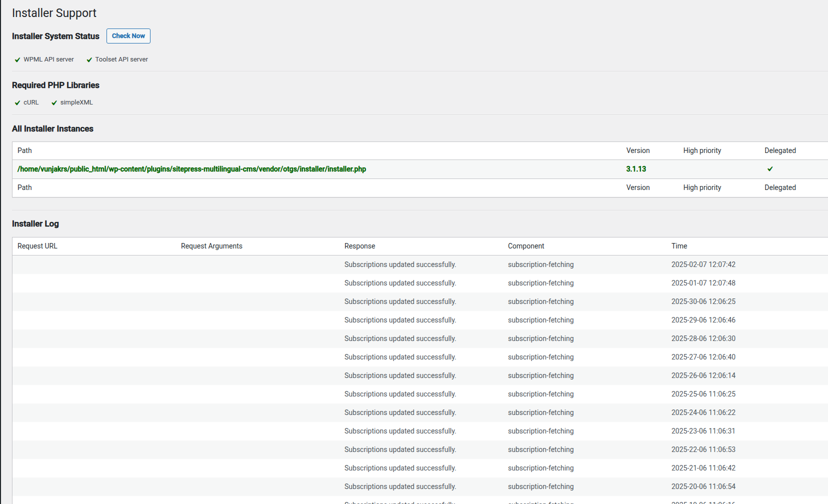Viewport: 828px width, 504px height.
Task: Click the Toolset API server label
Action: pos(121,59)
